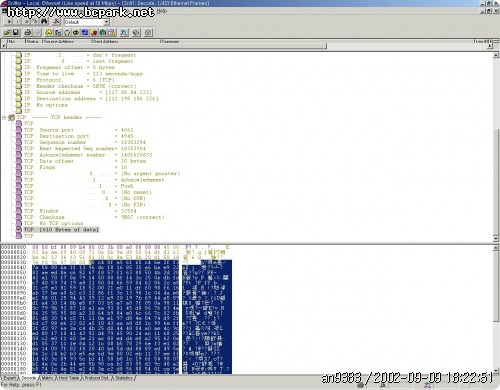
Task: Save capture with the floppy disk icon
Action: pyautogui.click(x=16, y=32)
